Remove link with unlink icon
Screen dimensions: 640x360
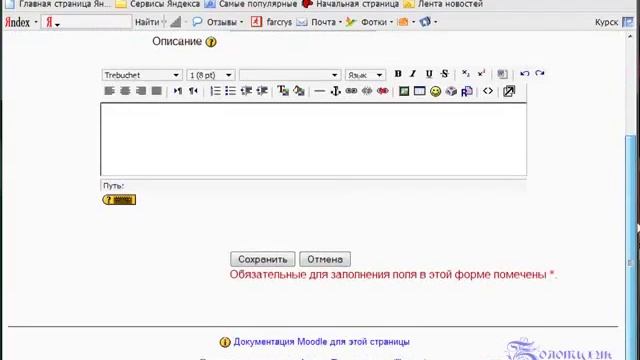point(367,91)
